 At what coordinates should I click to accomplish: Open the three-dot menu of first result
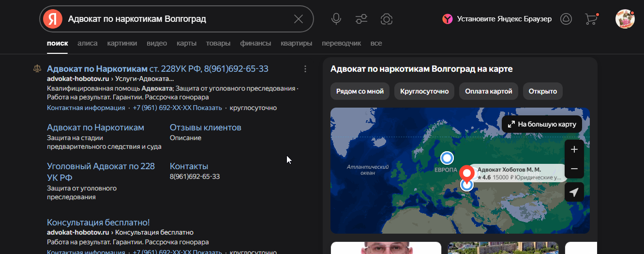click(305, 69)
